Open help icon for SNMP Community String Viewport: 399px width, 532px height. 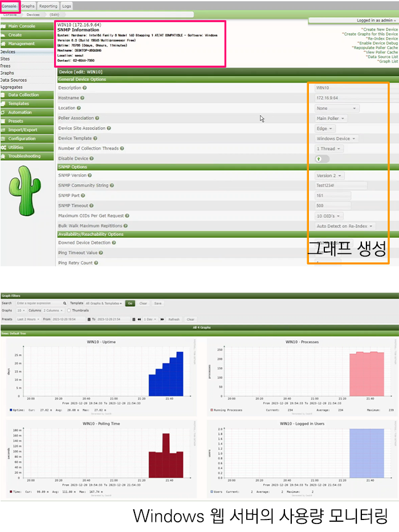tap(112, 185)
